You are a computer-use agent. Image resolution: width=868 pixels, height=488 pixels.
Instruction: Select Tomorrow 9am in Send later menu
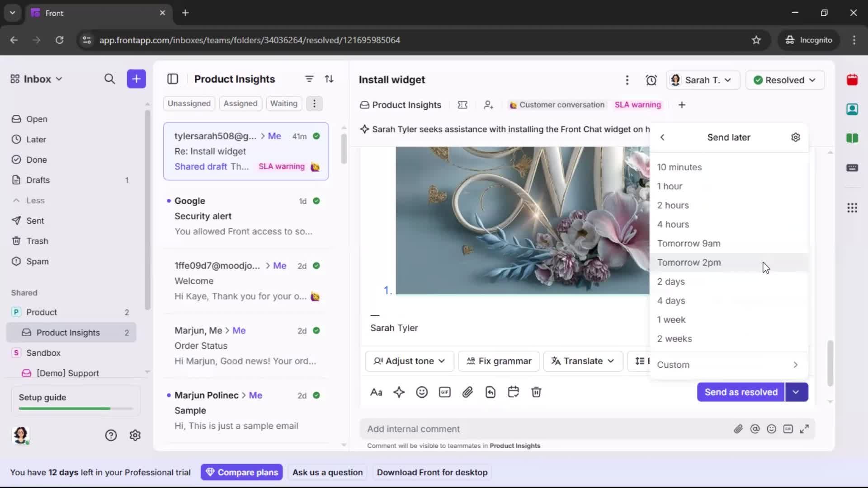[688, 244]
